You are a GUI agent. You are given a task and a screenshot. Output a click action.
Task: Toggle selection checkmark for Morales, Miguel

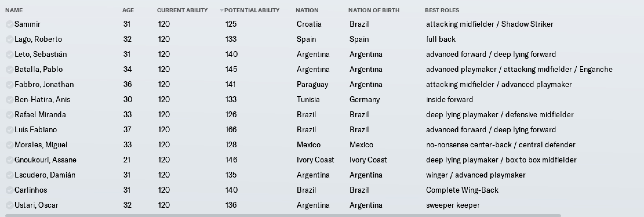point(10,145)
